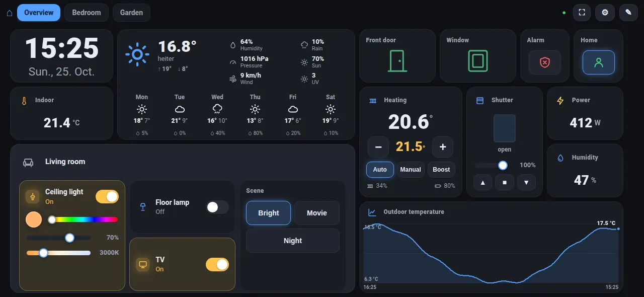Click the wind icon beside 9 km/h
This screenshot has height=297, width=644.
tap(233, 79)
